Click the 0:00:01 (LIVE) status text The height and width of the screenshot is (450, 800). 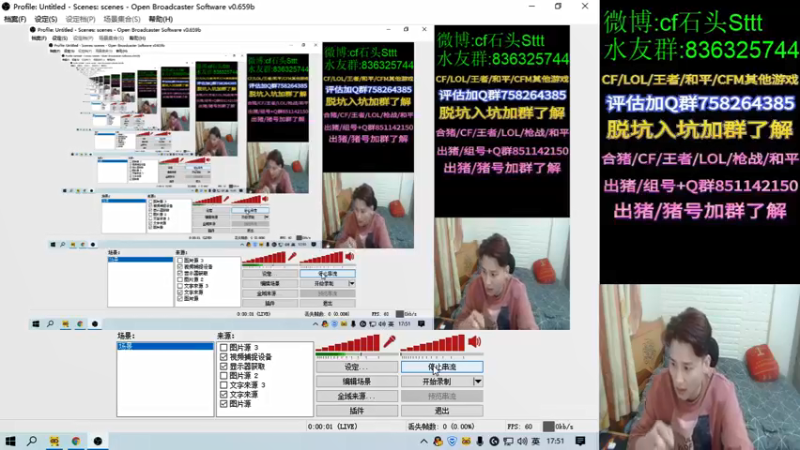[x=333, y=427]
